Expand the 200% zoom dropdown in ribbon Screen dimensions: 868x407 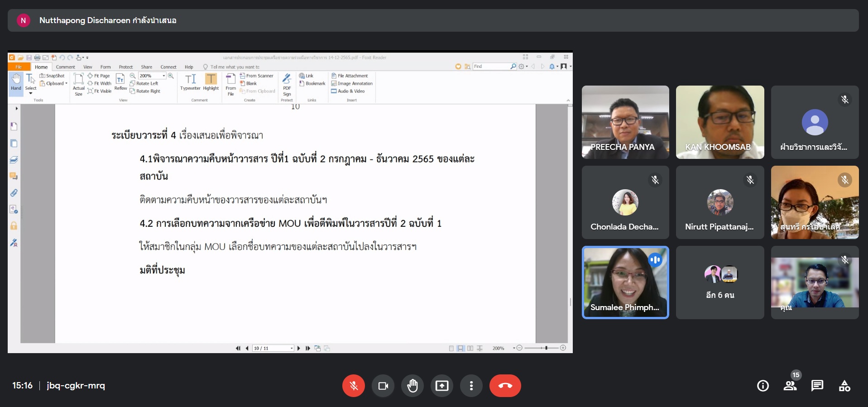click(x=164, y=76)
